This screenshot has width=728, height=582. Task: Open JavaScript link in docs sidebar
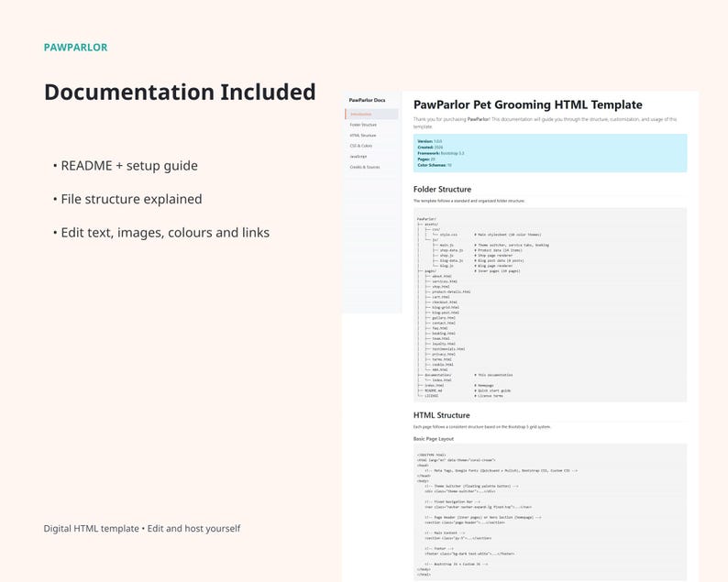coord(358,157)
